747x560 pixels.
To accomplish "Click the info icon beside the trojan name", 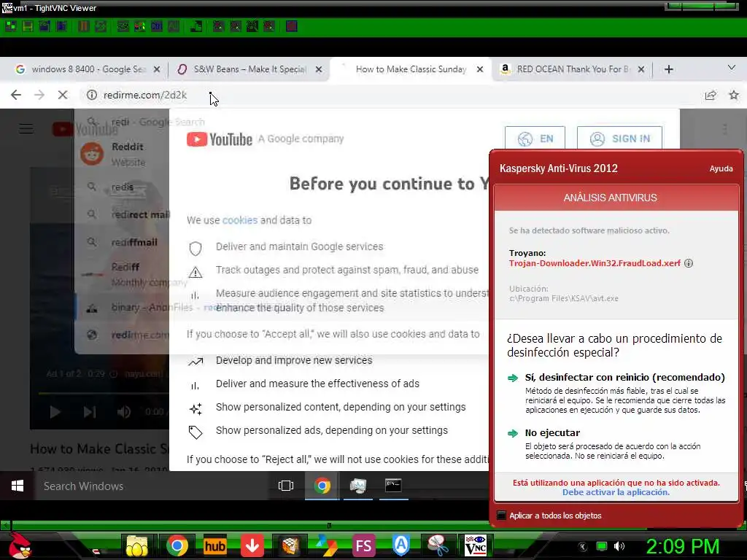I will point(689,263).
